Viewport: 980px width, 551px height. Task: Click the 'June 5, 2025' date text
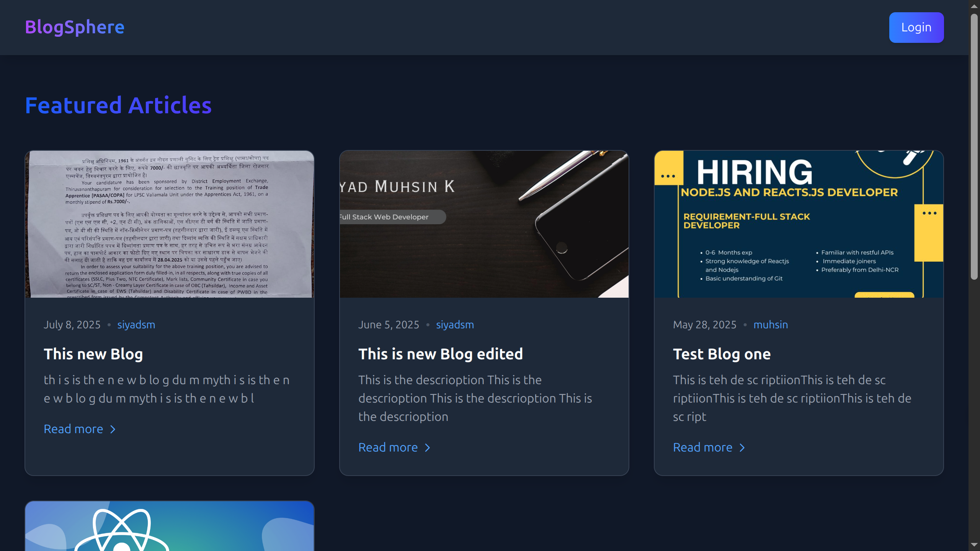point(389,324)
